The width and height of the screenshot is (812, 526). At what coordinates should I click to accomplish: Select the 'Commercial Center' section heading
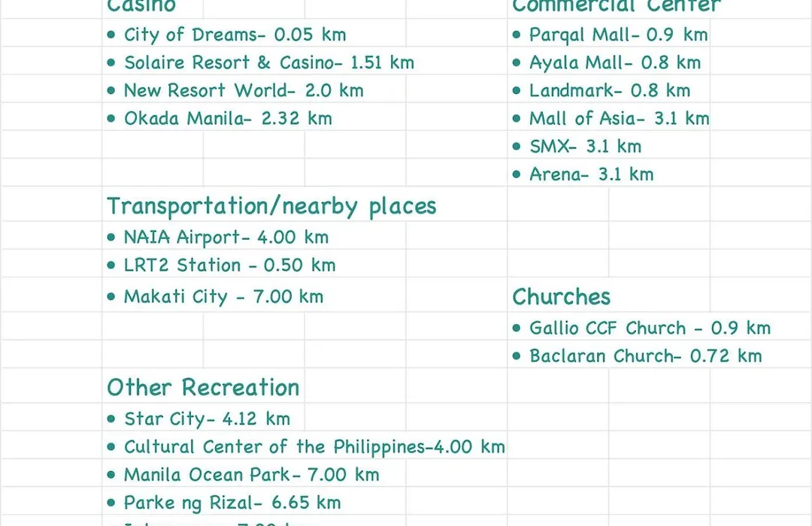click(617, 6)
